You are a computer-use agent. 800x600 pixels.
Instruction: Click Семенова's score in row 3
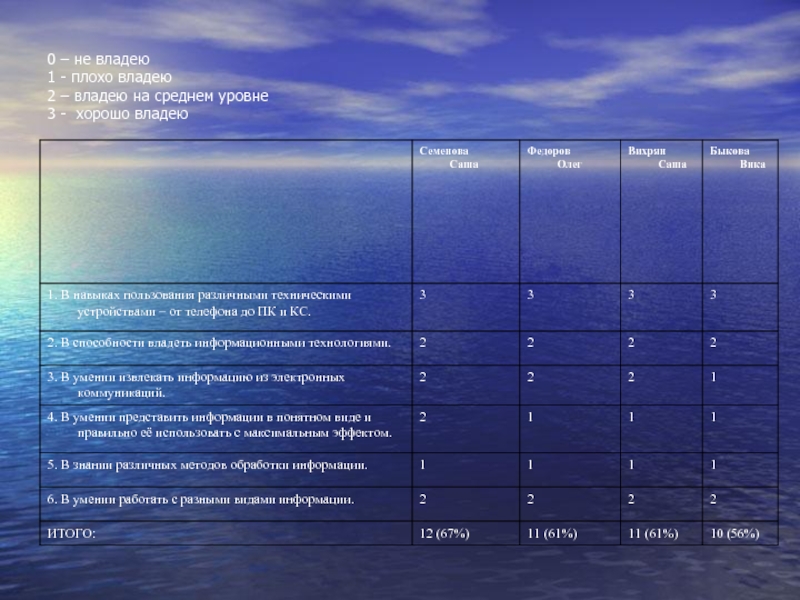pyautogui.click(x=422, y=378)
